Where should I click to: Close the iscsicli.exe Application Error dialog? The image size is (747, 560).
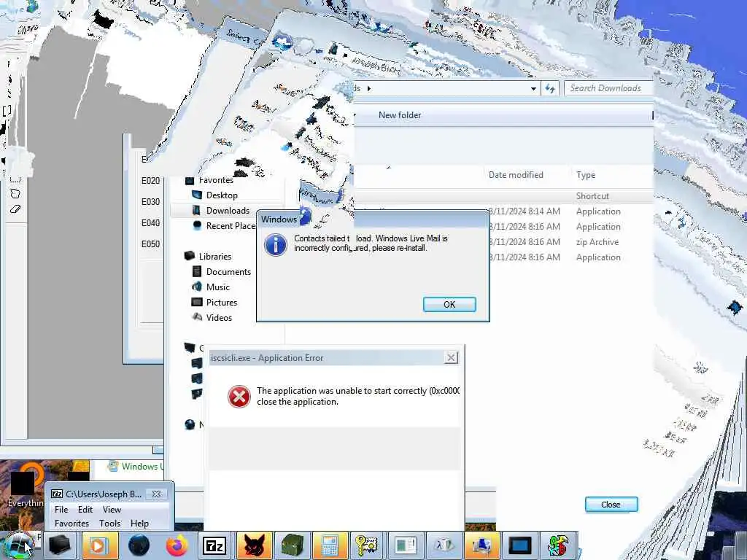coord(451,357)
